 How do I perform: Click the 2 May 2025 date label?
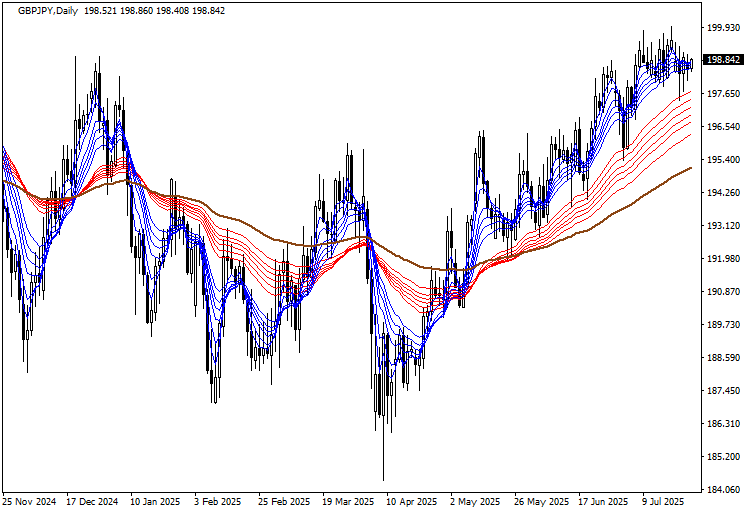(475, 502)
